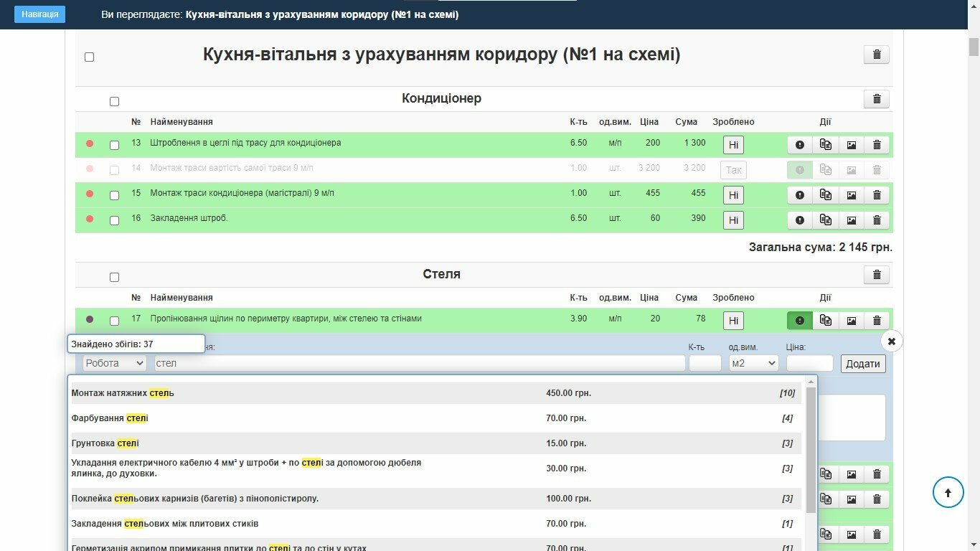Click the scroll-to-top arrow circle
This screenshot has width=980, height=551.
pyautogui.click(x=948, y=493)
